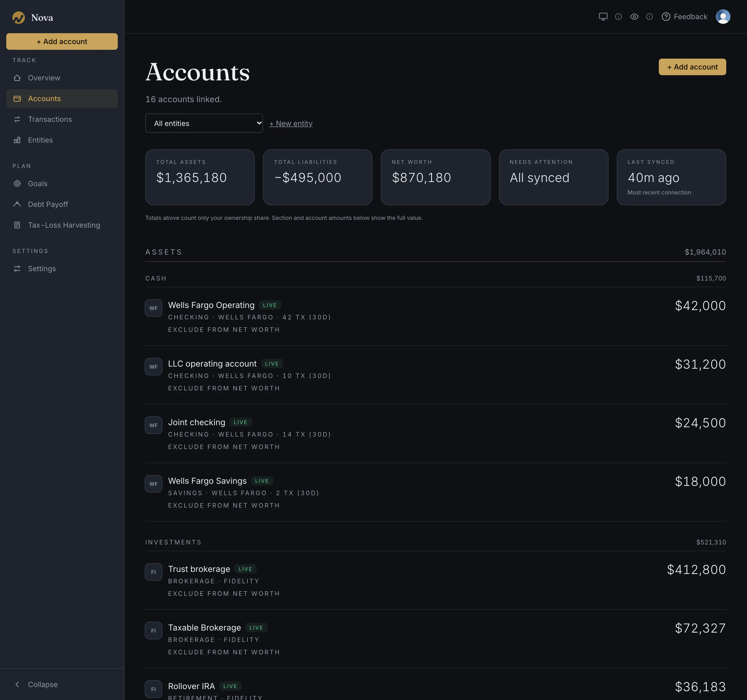Open Entities page
Image resolution: width=747 pixels, height=700 pixels.
62,140
